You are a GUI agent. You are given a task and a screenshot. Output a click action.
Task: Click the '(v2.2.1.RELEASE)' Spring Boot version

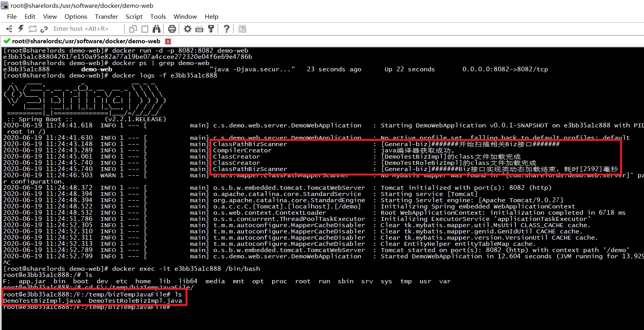[x=135, y=119]
